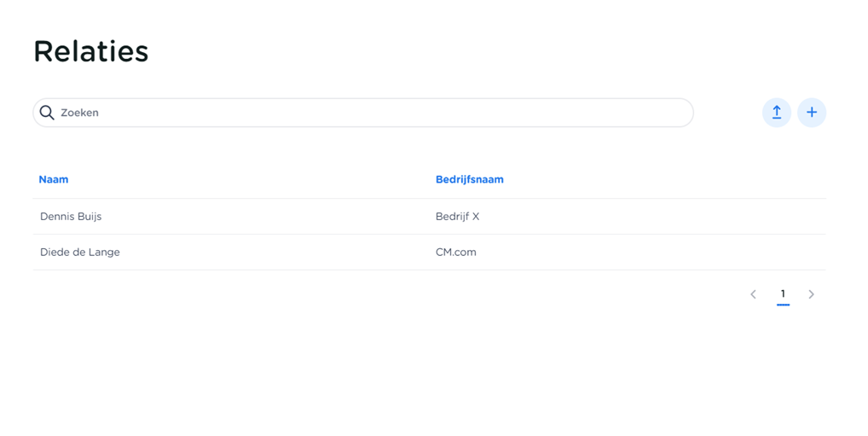
Task: Click the table header row beside Bedrijfsnaam
Action: tap(665, 179)
